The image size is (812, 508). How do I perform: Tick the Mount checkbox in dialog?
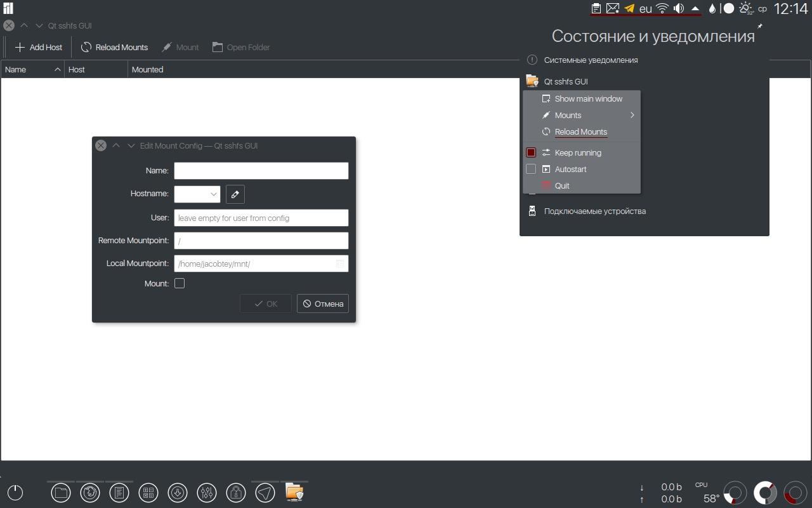tap(180, 283)
